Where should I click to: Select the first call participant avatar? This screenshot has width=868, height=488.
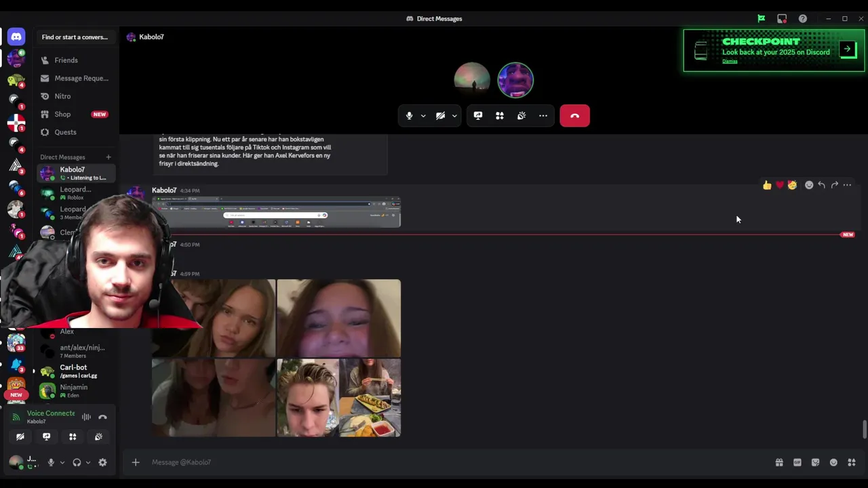point(472,80)
